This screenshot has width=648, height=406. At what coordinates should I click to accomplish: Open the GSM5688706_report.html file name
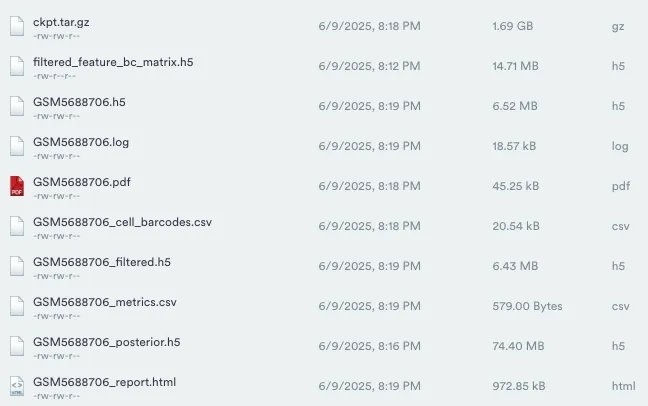coord(105,382)
